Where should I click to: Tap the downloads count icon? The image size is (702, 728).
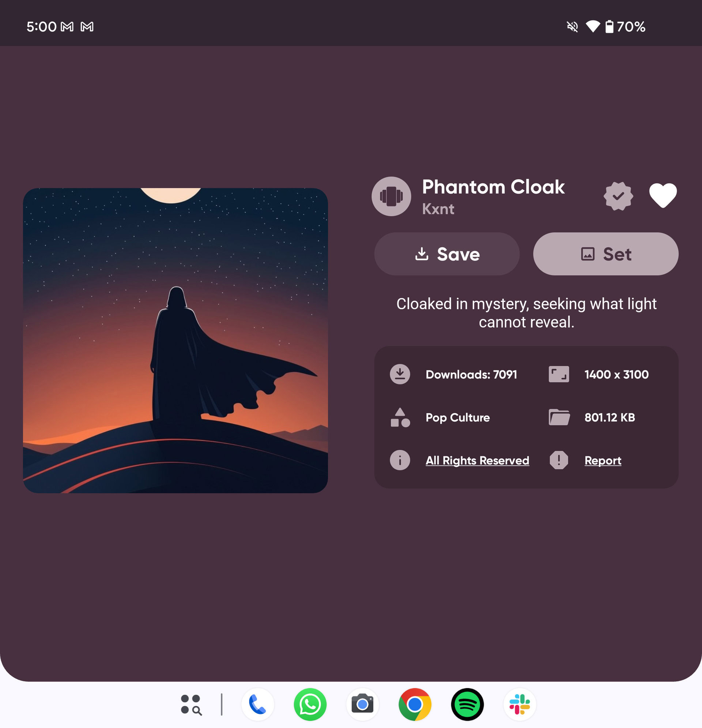coord(399,374)
